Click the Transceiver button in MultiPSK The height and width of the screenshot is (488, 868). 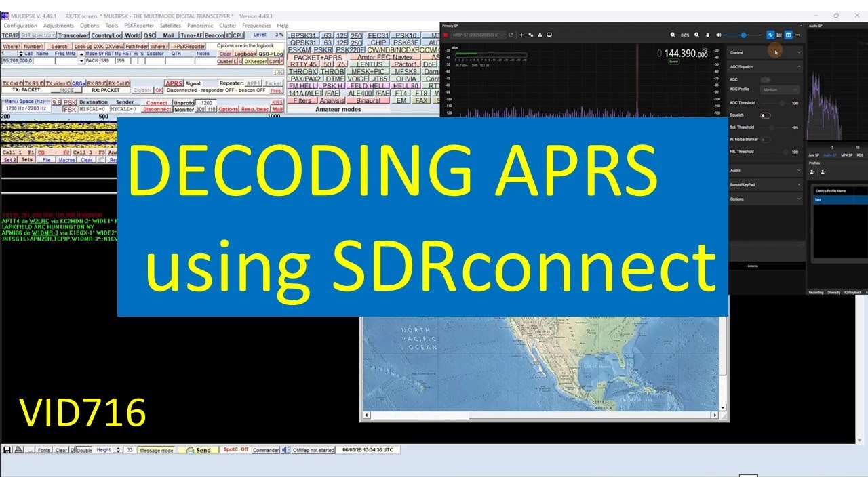point(73,35)
